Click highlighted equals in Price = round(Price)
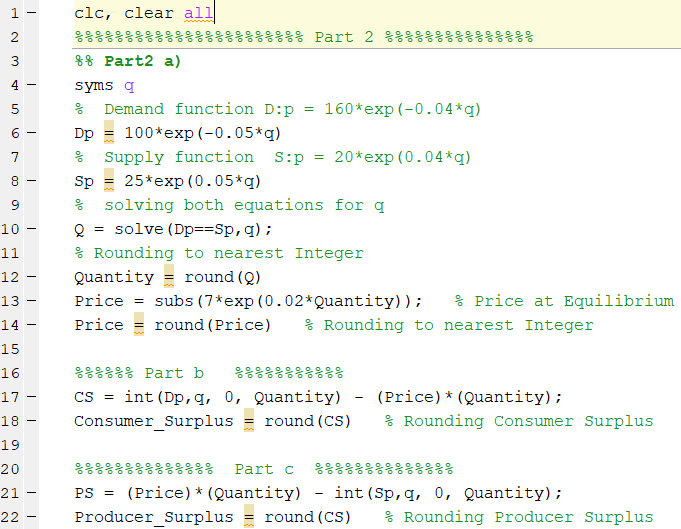The image size is (681, 529). pos(139,325)
